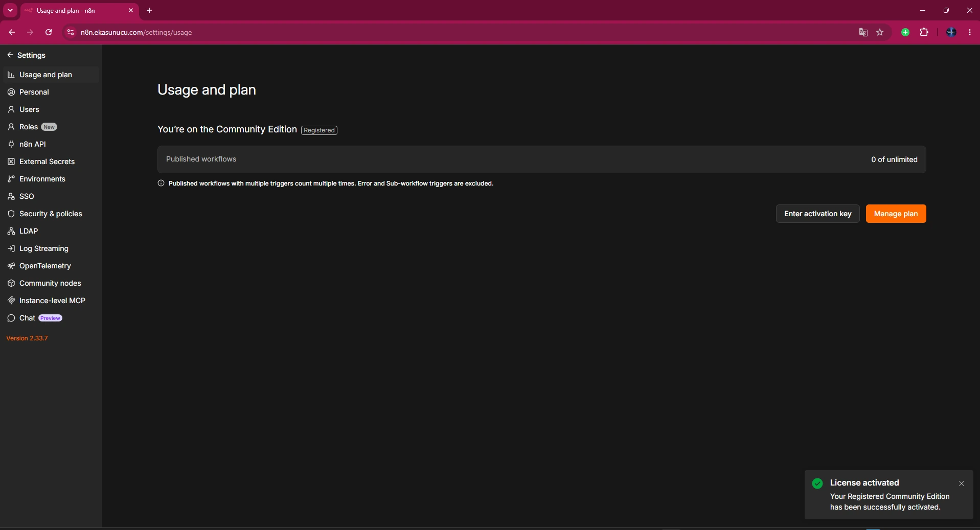Reload the page with the refresh icon
The height and width of the screenshot is (530, 980).
click(49, 32)
